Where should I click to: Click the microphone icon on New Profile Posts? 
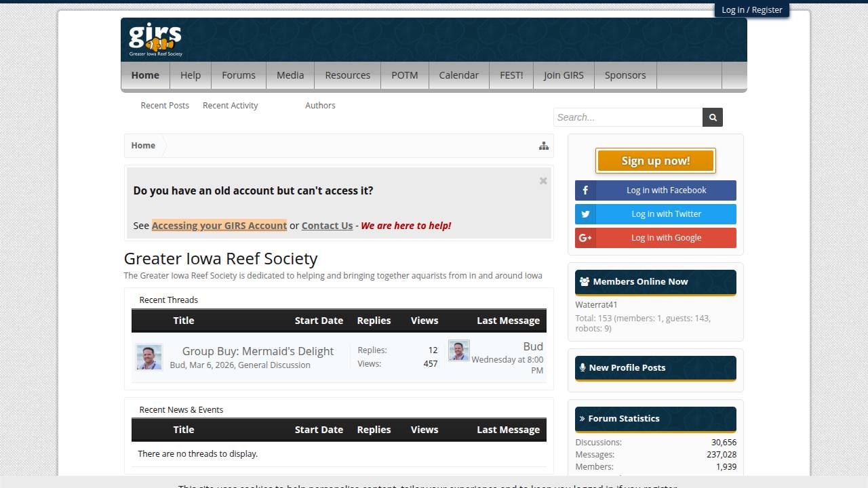(583, 367)
